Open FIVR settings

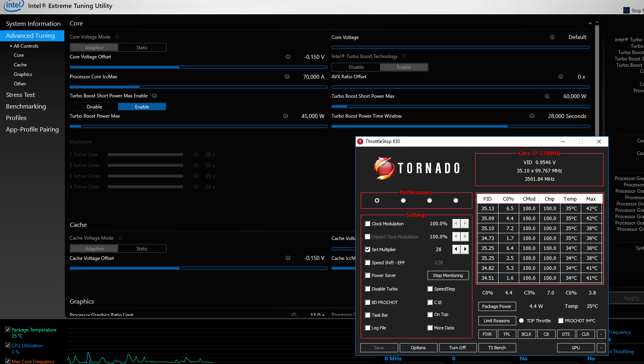(487, 334)
